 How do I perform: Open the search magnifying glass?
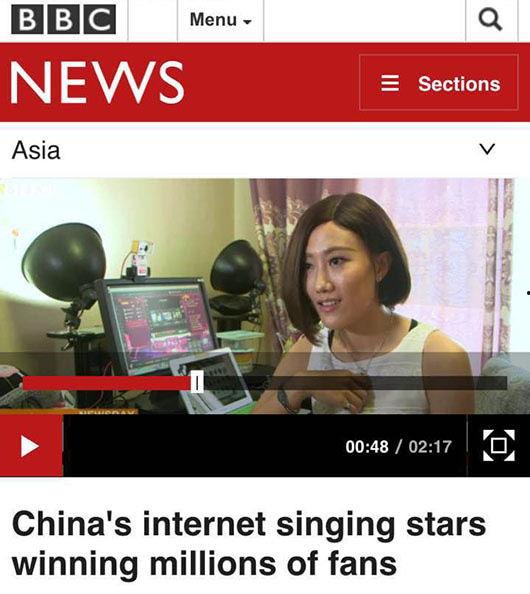pyautogui.click(x=491, y=19)
